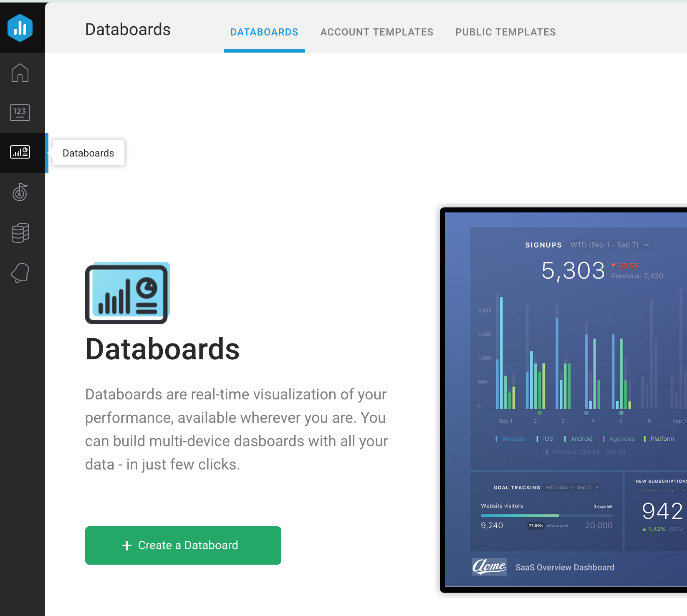
Task: Open the SaaS Overview Dashboard preview
Action: pyautogui.click(x=565, y=567)
